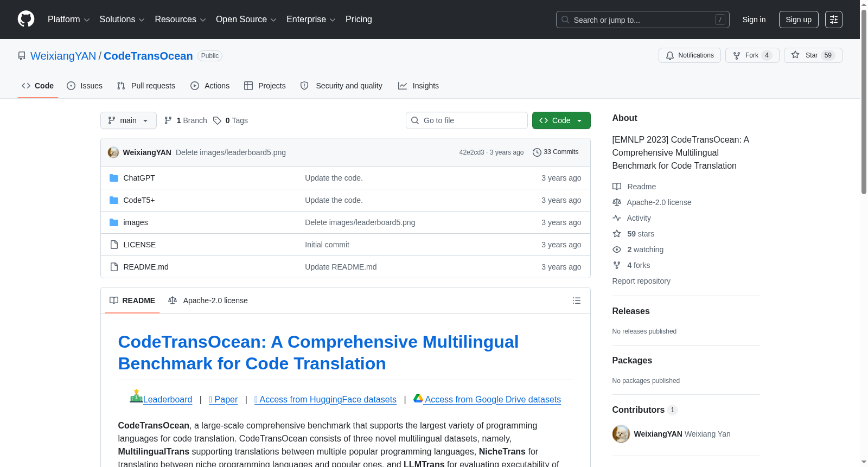Open the Initial commit message link
The image size is (868, 467).
[x=327, y=245]
